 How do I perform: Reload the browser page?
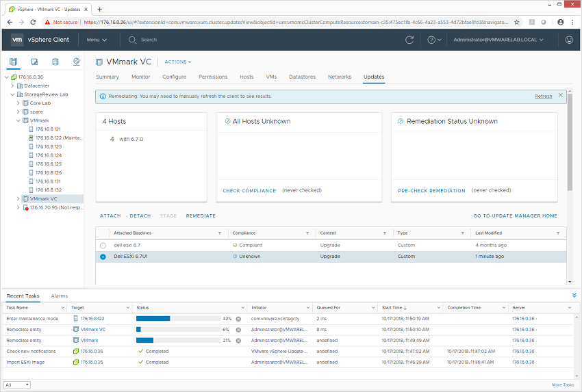(33, 23)
